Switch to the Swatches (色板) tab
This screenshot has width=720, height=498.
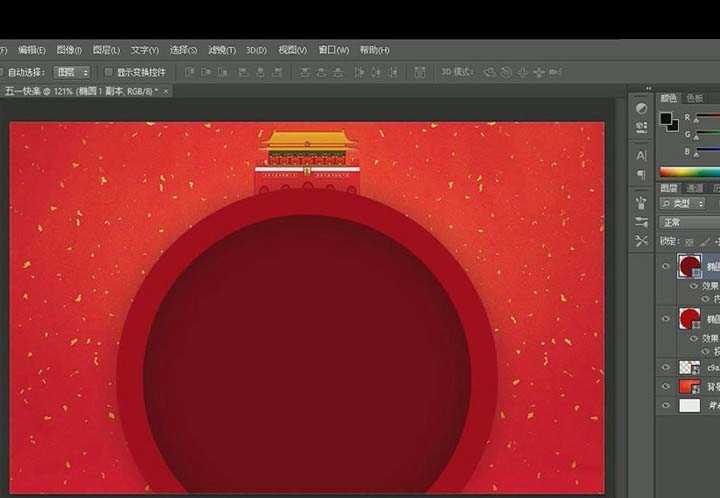coord(694,98)
